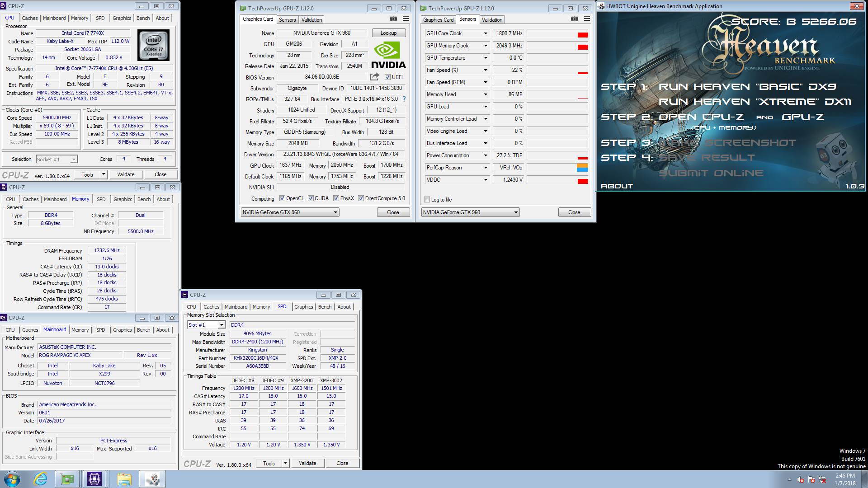Screen dimensions: 868x488
Task: Open the GPU Core Clock sensor dropdown
Action: point(486,33)
